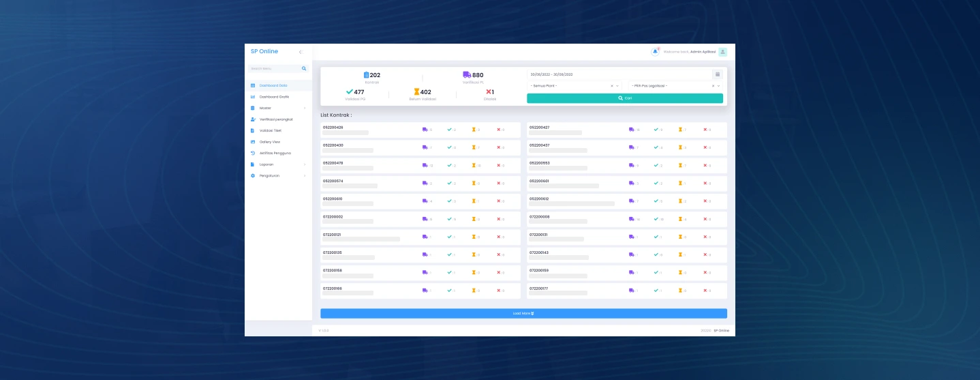Open contract card 072200131
The height and width of the screenshot is (380, 980).
coord(627,237)
